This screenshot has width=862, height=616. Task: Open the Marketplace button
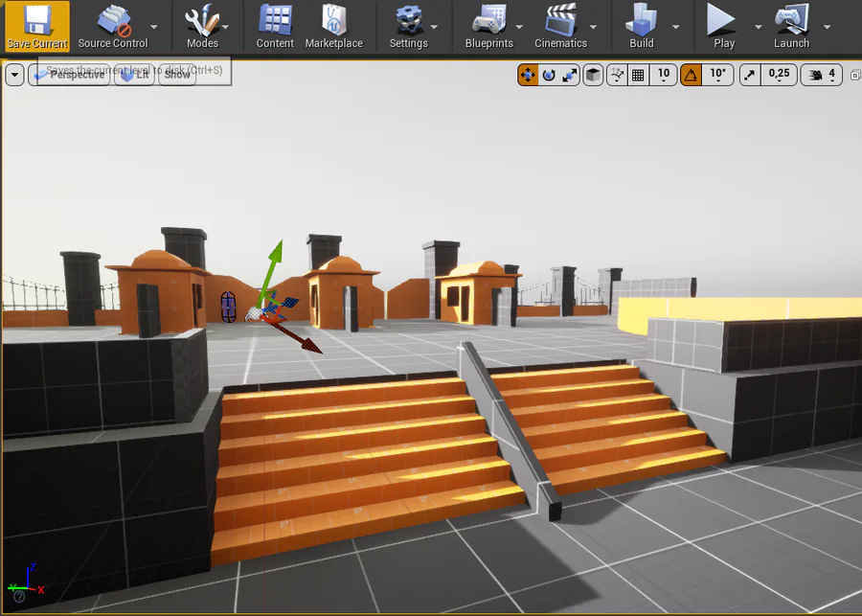(333, 27)
